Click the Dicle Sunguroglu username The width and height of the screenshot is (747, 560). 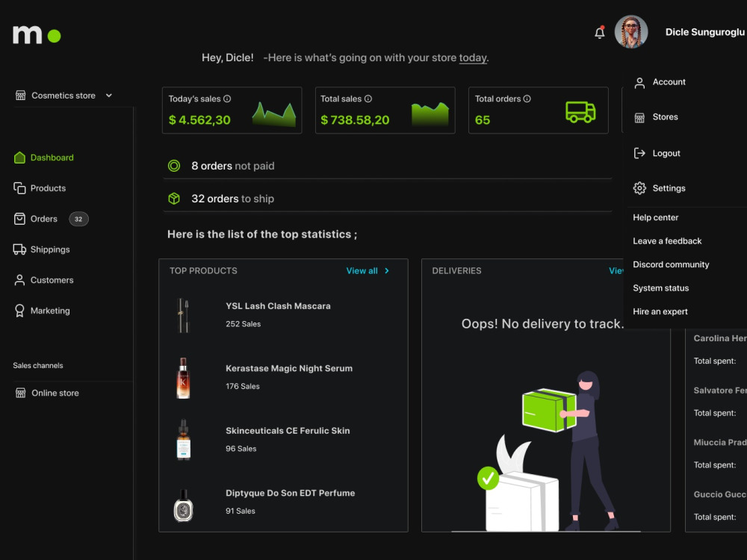(x=704, y=32)
